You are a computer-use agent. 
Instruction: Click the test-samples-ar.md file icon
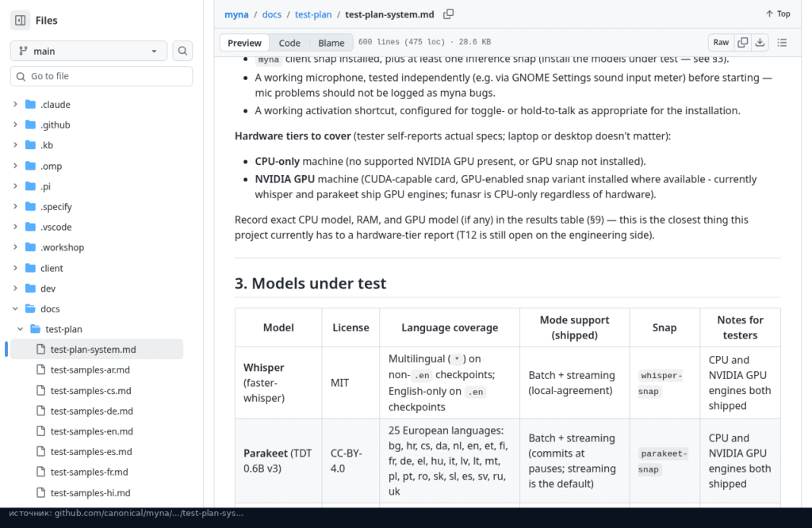click(41, 369)
